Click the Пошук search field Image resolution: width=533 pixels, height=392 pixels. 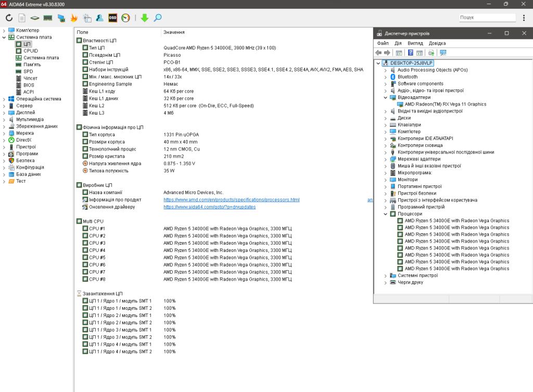pyautogui.click(x=487, y=17)
